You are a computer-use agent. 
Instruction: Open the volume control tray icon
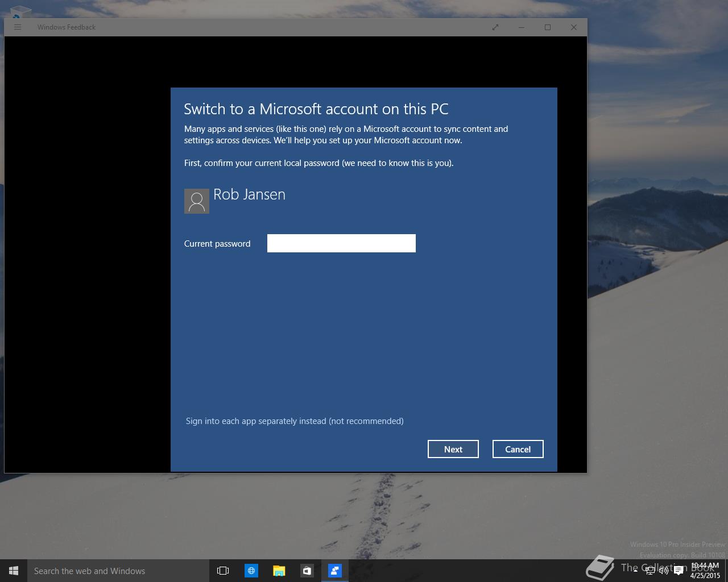point(663,571)
